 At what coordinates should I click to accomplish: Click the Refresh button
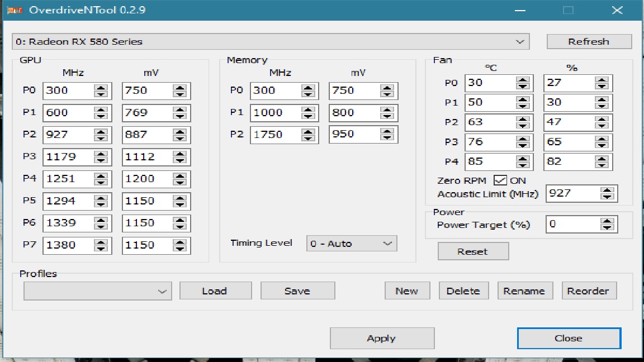coord(589,41)
